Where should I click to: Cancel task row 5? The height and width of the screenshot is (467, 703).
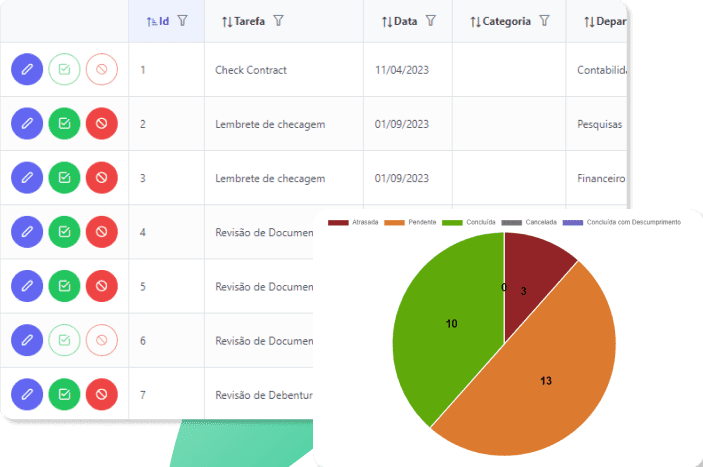[x=102, y=286]
